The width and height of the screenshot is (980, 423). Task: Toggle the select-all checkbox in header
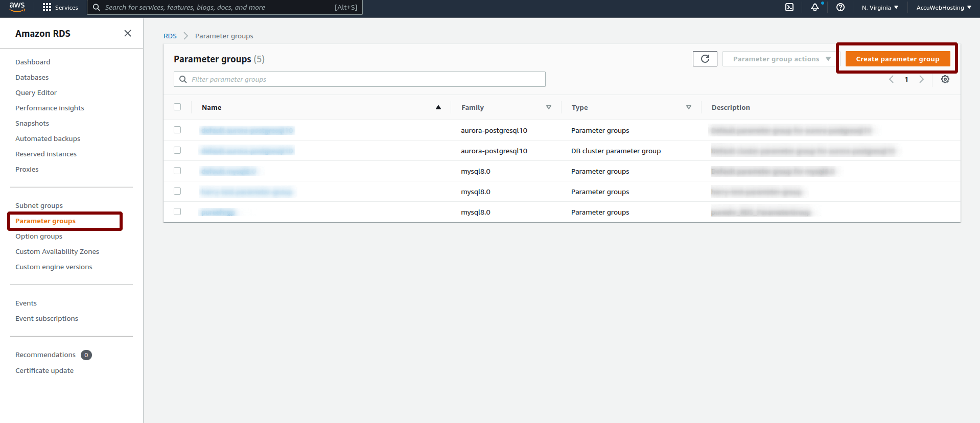coord(177,107)
